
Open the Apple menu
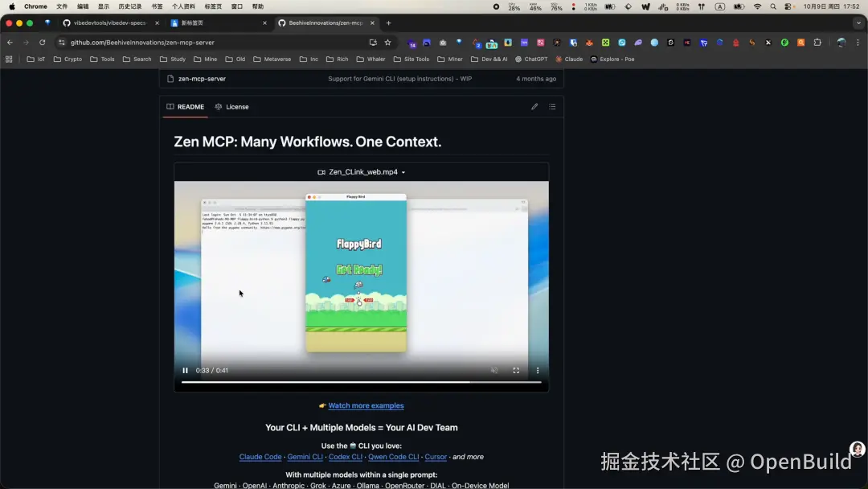pyautogui.click(x=11, y=6)
